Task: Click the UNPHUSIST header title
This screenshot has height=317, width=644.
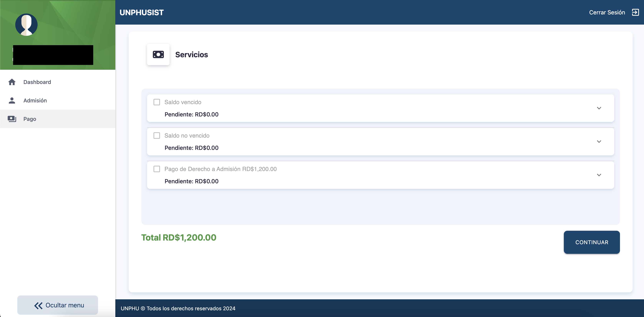Action: 141,12
